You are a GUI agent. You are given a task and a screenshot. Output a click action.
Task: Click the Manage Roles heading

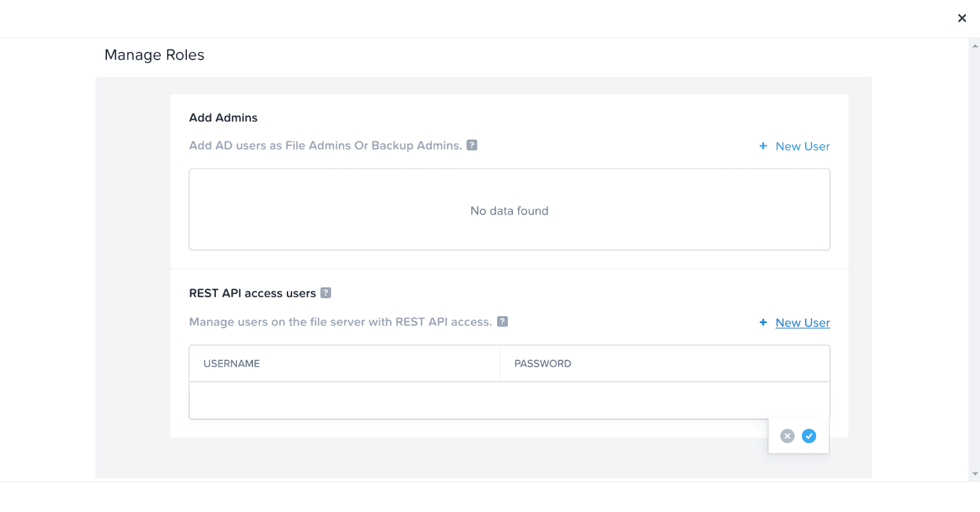click(154, 55)
